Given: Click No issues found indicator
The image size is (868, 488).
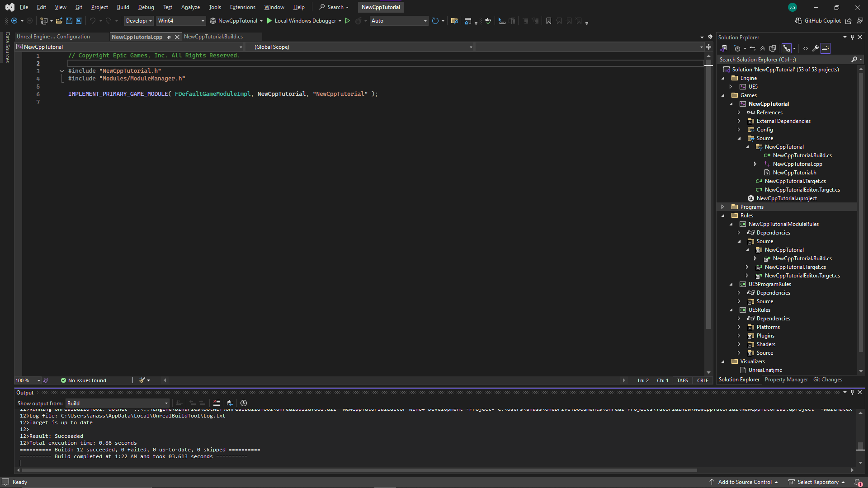Looking at the screenshot, I should tap(84, 380).
